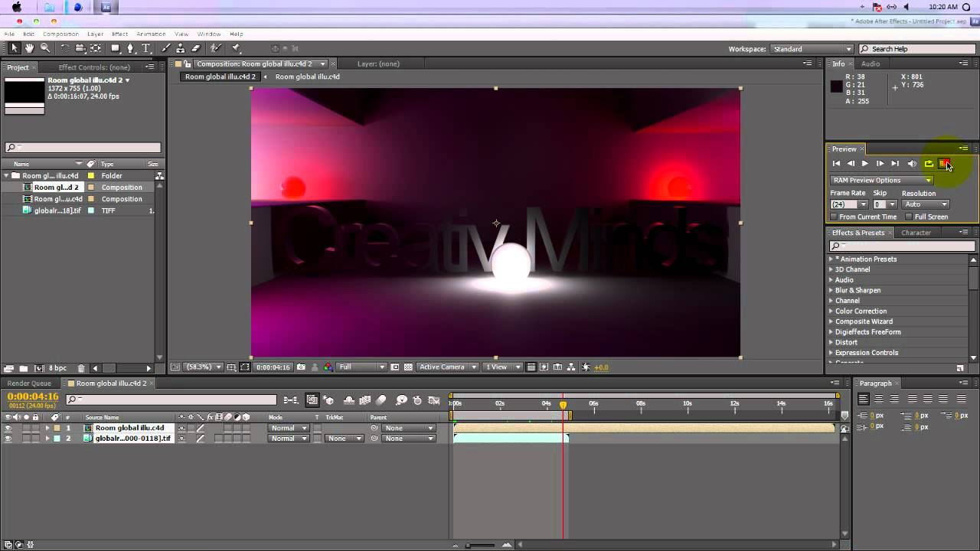Play the preview
The height and width of the screenshot is (551, 980).
click(865, 164)
